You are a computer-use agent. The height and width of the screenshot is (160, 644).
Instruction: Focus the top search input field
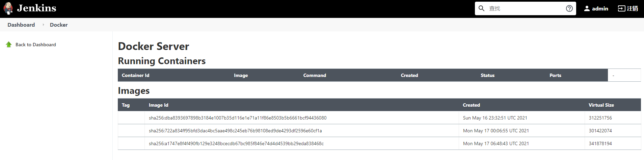click(x=525, y=8)
